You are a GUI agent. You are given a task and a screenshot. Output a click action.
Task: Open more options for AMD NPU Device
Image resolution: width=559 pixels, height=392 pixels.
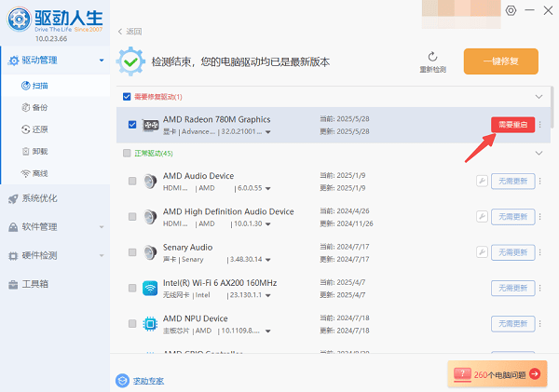coord(540,324)
